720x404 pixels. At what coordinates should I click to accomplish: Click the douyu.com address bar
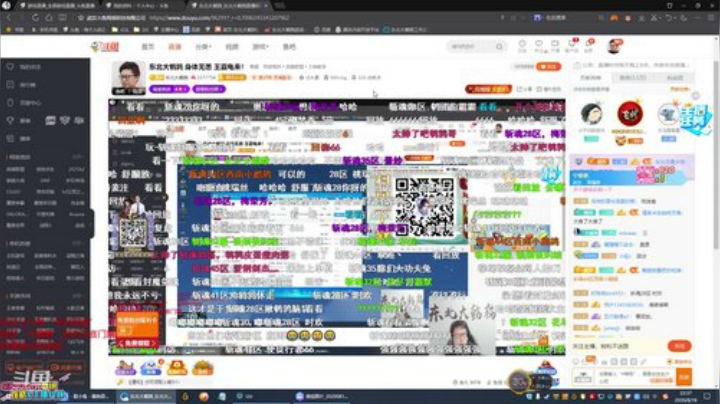tap(219, 17)
